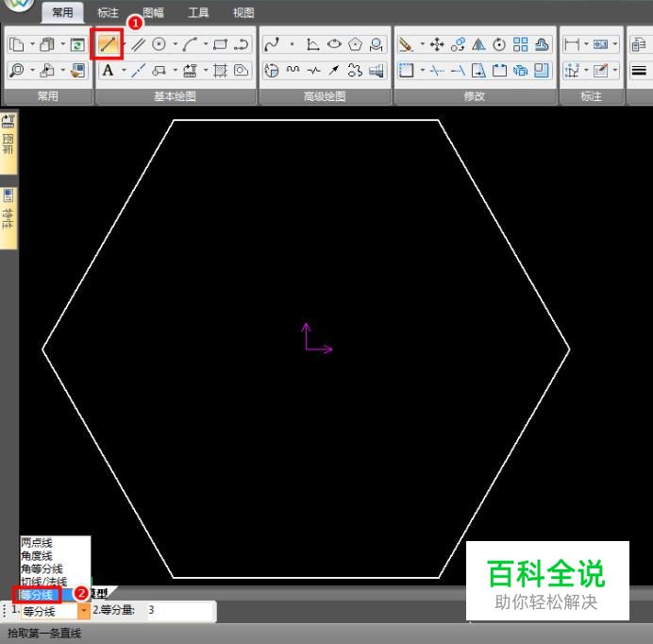Expand the Delete tool dropdown arrow

423,43
